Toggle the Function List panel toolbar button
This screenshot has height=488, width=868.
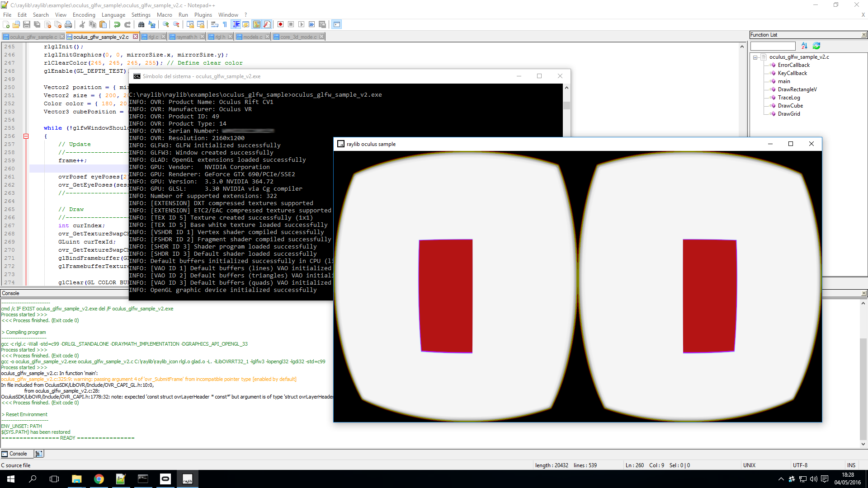[267, 24]
